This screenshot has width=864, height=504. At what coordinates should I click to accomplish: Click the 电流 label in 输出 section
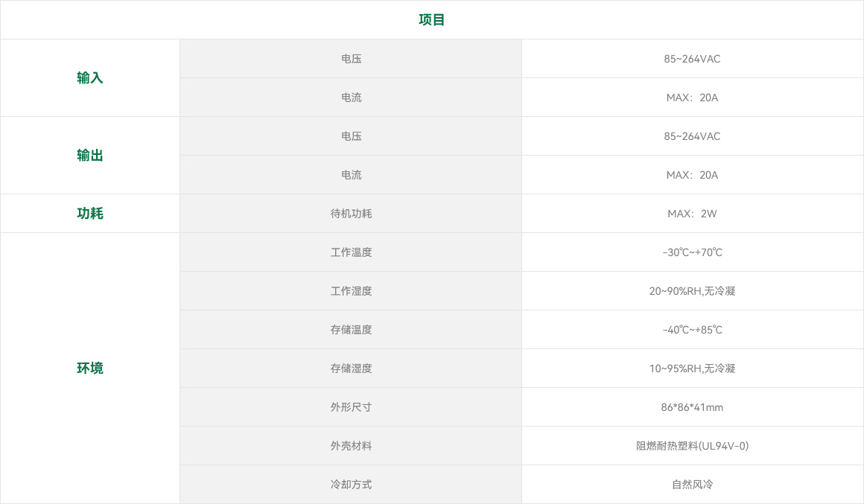(x=351, y=175)
